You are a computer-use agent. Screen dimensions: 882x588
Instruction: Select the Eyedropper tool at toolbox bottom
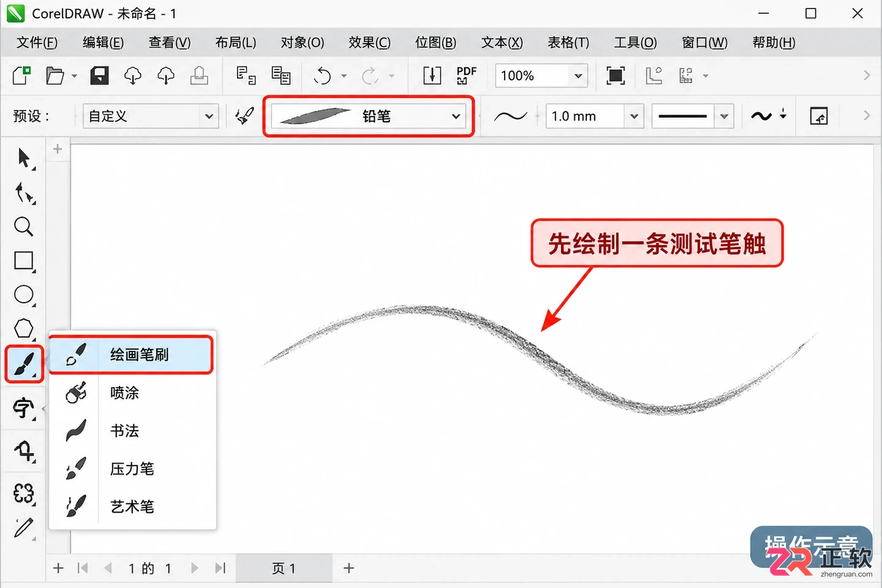point(24,527)
